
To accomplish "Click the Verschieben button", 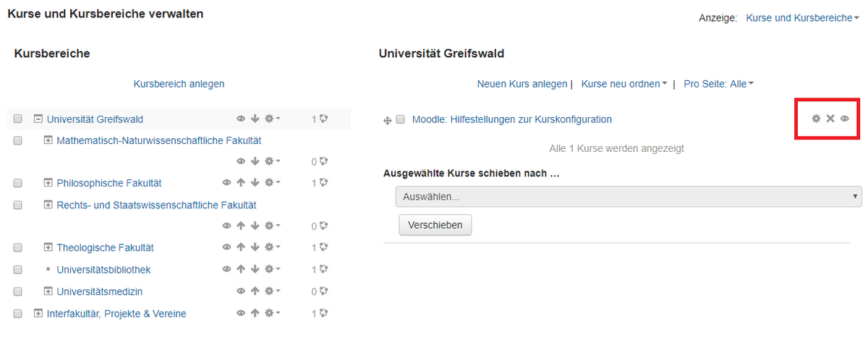I will 435,225.
